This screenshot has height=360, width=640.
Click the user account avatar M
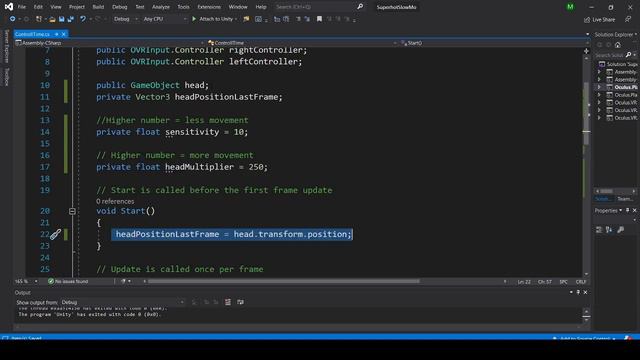(x=570, y=7)
